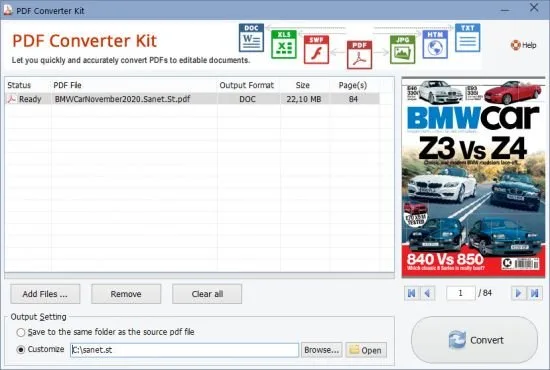Click the SWF Flash format icon
This screenshot has width=550, height=370.
click(x=316, y=49)
